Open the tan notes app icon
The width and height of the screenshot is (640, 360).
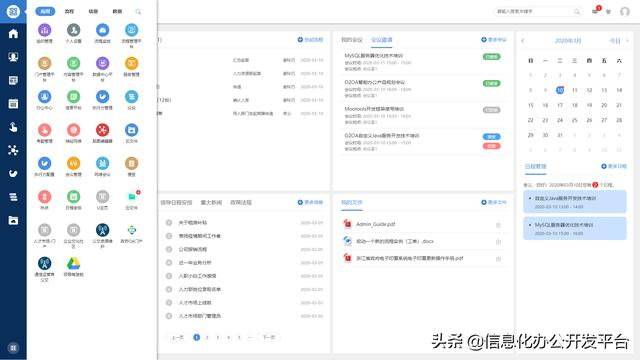[x=131, y=163]
